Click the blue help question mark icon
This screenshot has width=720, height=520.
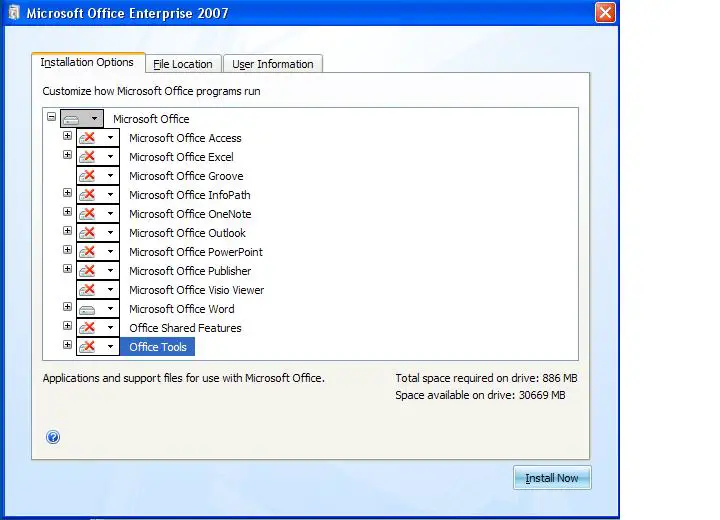click(53, 437)
